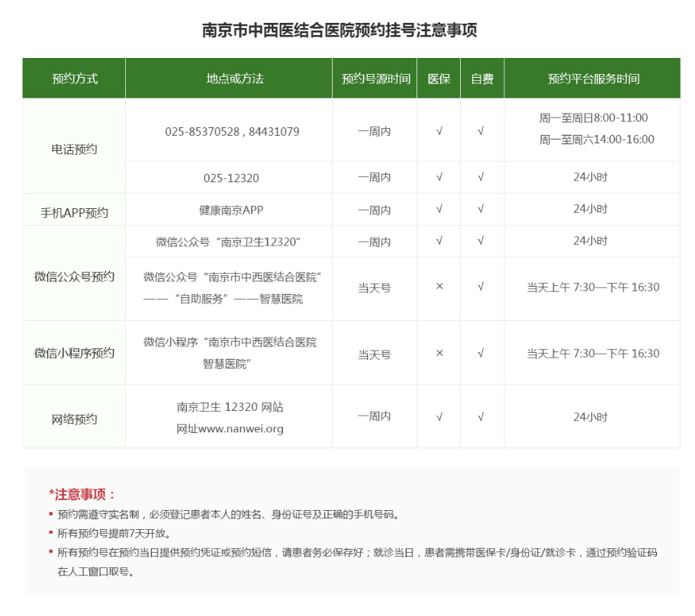Click the 电话预约 row label
The image size is (695, 616).
click(74, 149)
